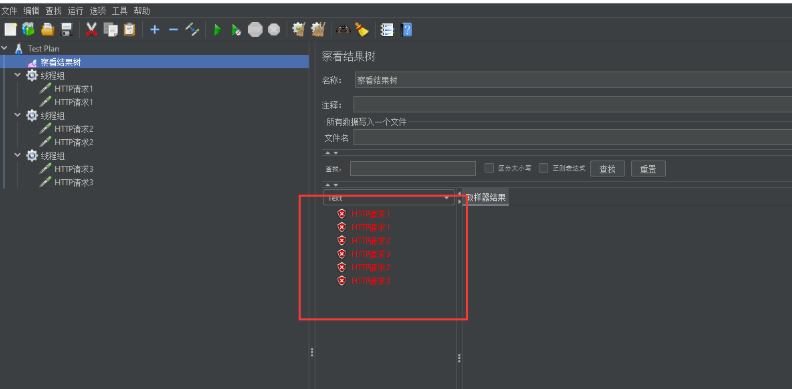The image size is (792, 389).
Task: Click the search text field beside 查找 label
Action: coord(413,169)
